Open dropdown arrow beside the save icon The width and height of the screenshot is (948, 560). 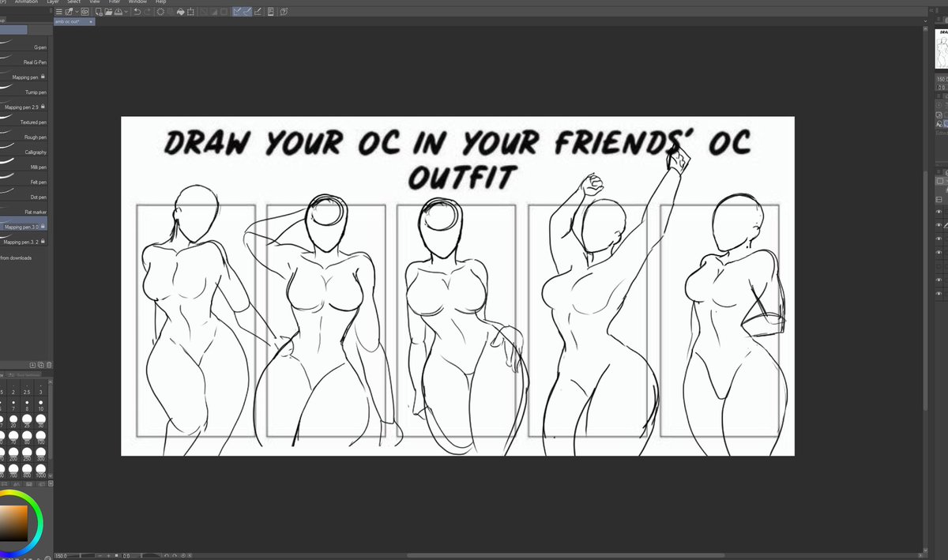(x=126, y=12)
